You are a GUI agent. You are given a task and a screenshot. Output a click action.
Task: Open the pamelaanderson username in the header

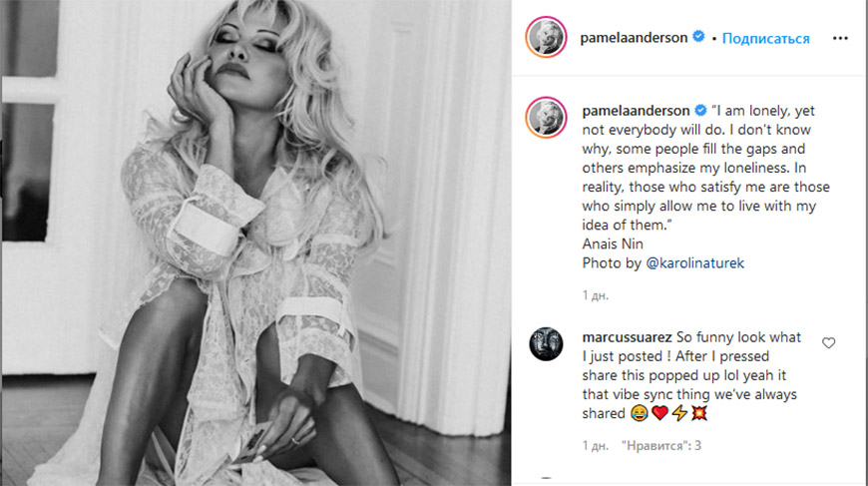pos(634,38)
